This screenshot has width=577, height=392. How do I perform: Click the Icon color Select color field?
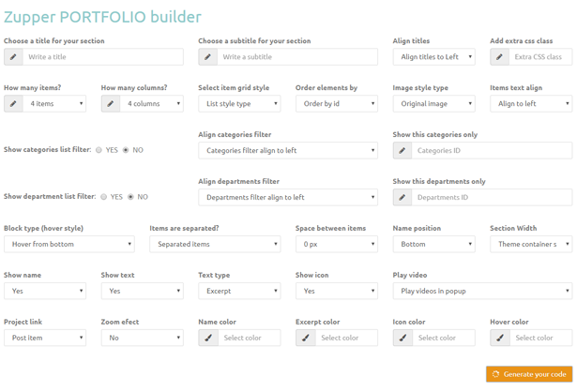coord(444,338)
